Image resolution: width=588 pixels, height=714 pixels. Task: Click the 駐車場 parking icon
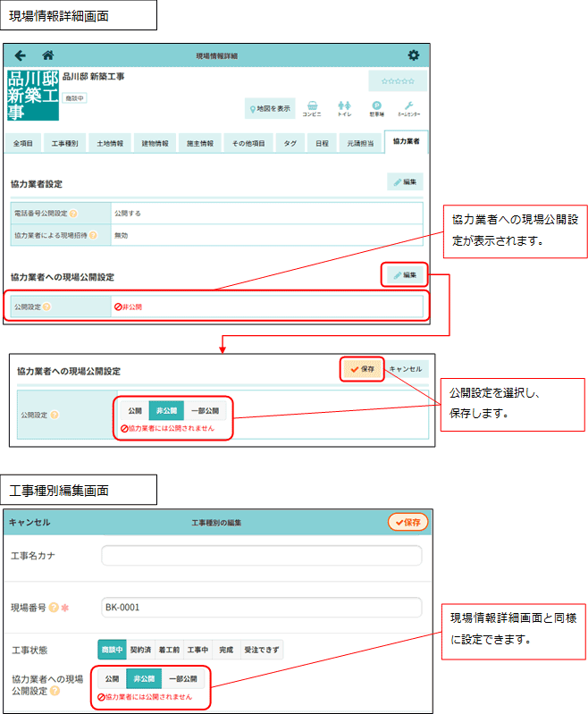(x=376, y=108)
